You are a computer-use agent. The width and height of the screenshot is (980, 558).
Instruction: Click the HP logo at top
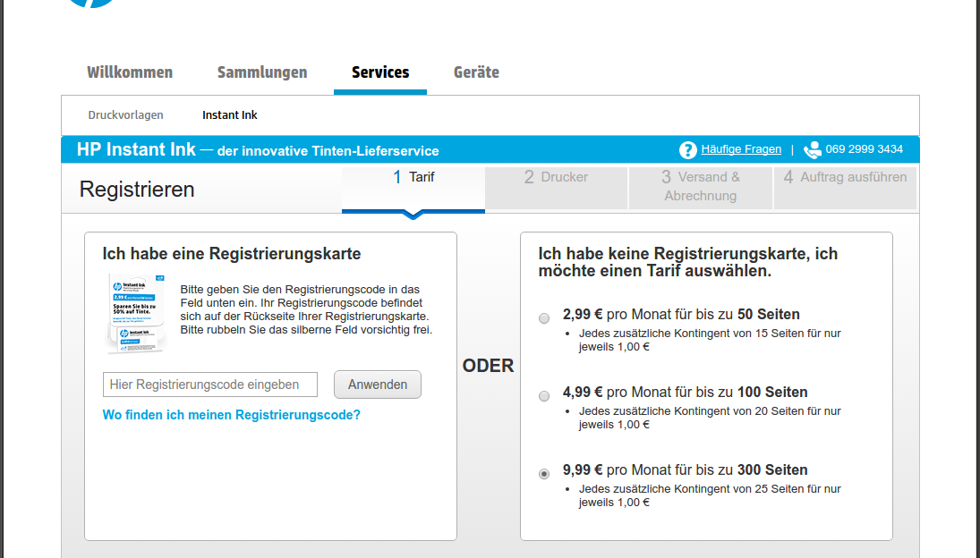pyautogui.click(x=91, y=3)
